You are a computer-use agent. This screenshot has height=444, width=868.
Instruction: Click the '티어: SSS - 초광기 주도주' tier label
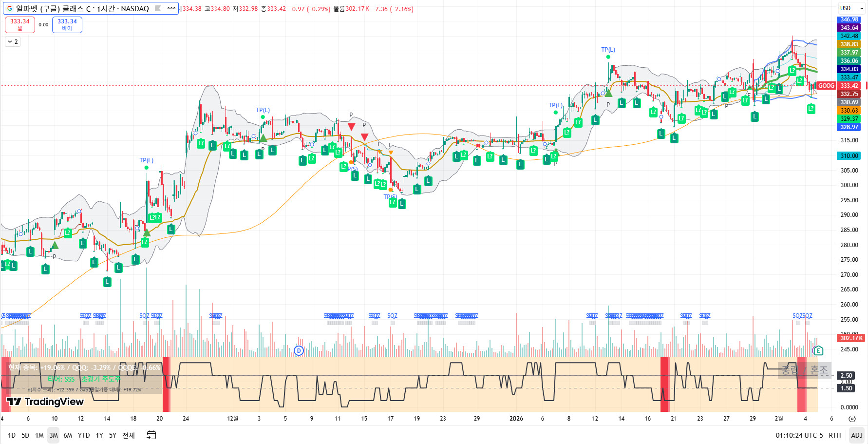click(x=84, y=379)
